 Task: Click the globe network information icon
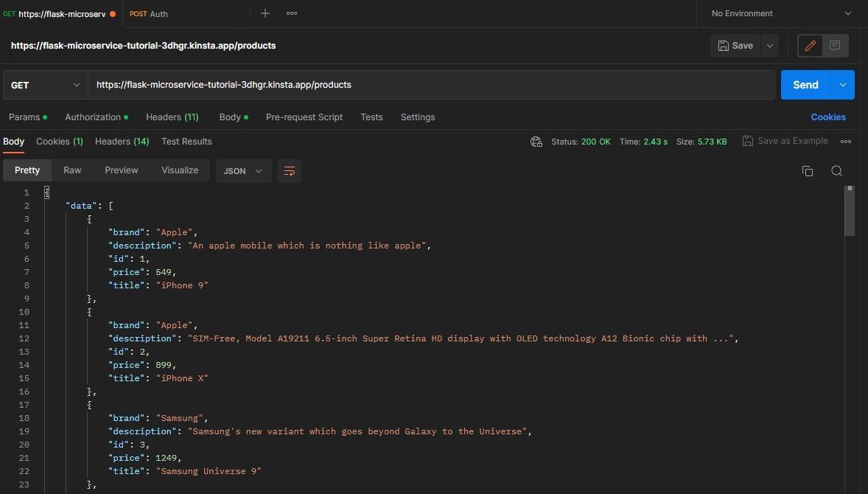[536, 141]
